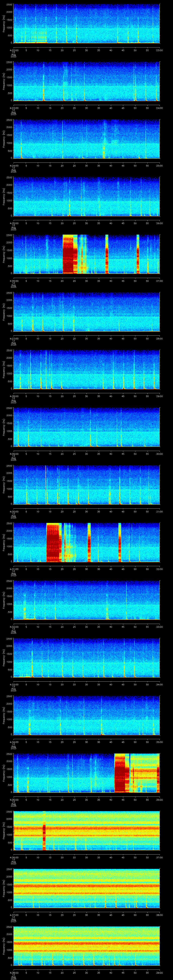Screen dimensions: 173x980
Task: Mark the narrow red burst near 44s in 4:31 panel
Action: click(x=120, y=543)
